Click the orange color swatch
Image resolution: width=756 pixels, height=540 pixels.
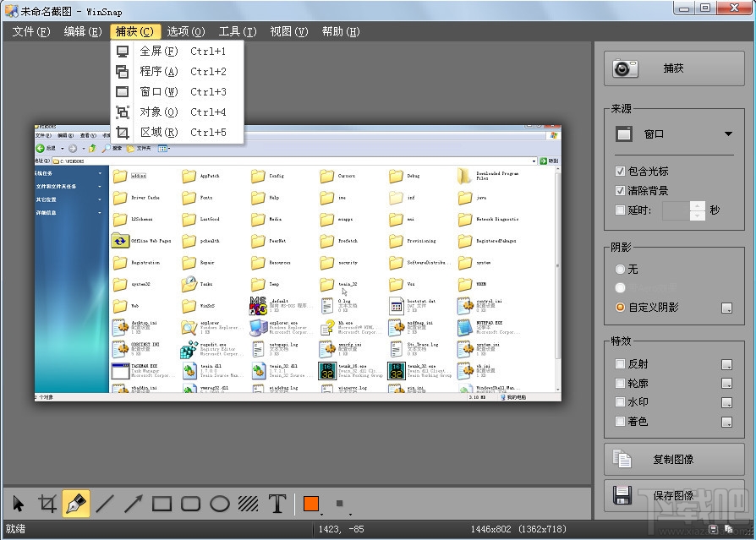point(310,503)
